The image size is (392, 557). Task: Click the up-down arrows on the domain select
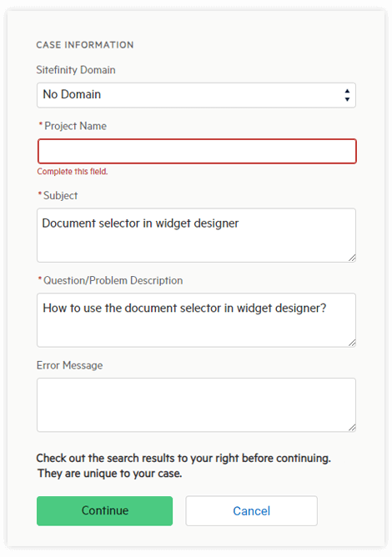click(x=347, y=95)
